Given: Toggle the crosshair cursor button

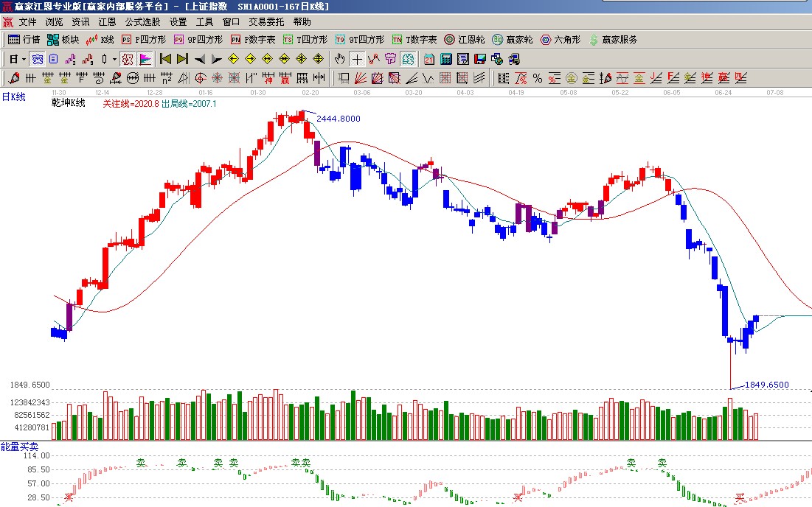Looking at the screenshot, I should [357, 59].
